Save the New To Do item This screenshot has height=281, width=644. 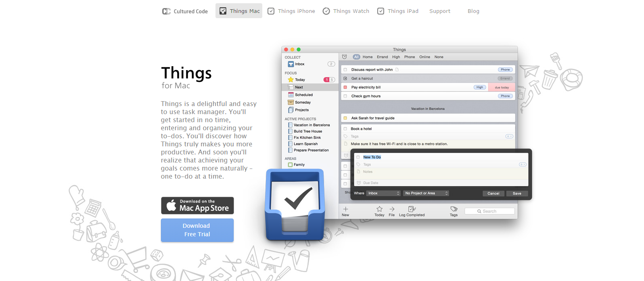pos(517,194)
